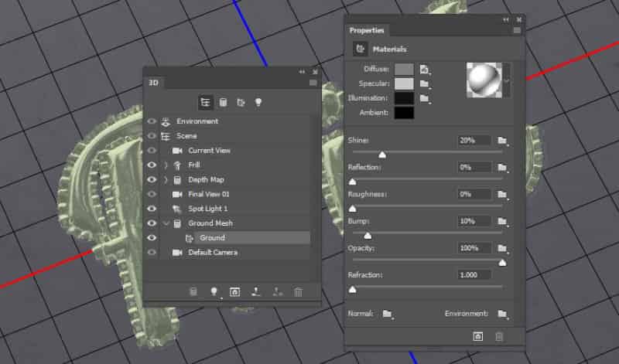This screenshot has height=364, width=619.
Task: Hide the Ground material
Action: (152, 238)
